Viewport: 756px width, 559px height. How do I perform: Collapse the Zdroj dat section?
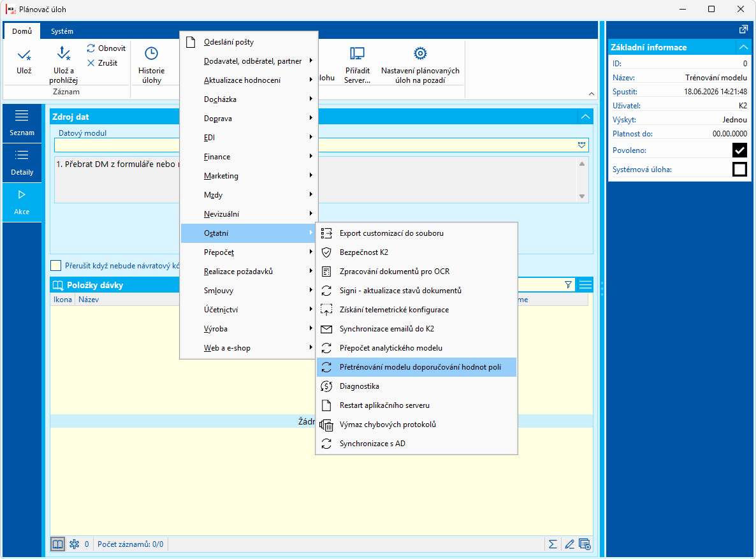(x=585, y=117)
